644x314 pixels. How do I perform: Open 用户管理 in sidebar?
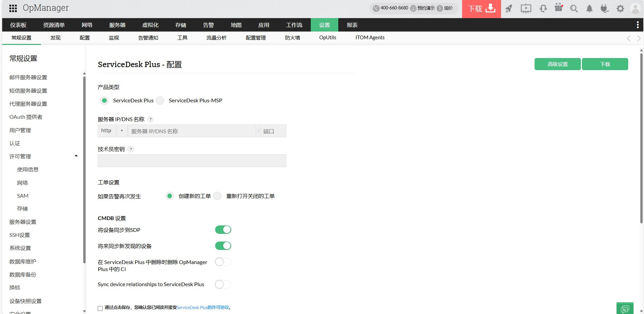(20, 130)
